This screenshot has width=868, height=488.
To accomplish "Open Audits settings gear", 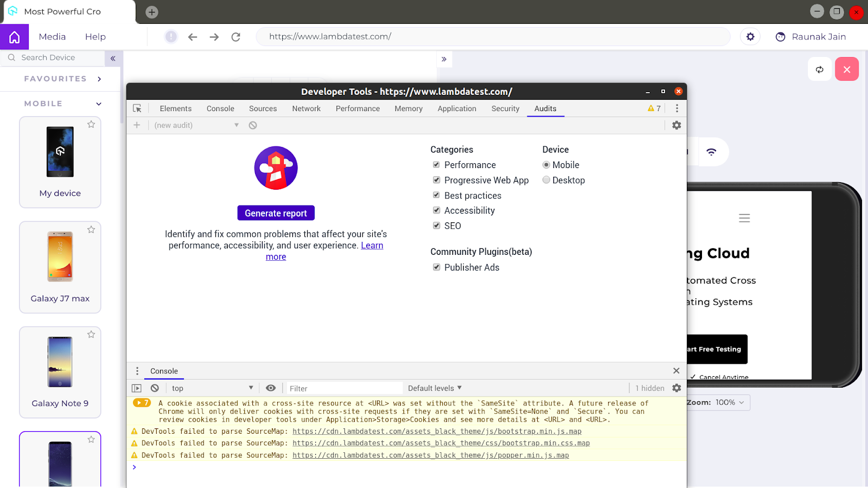I will pos(676,125).
